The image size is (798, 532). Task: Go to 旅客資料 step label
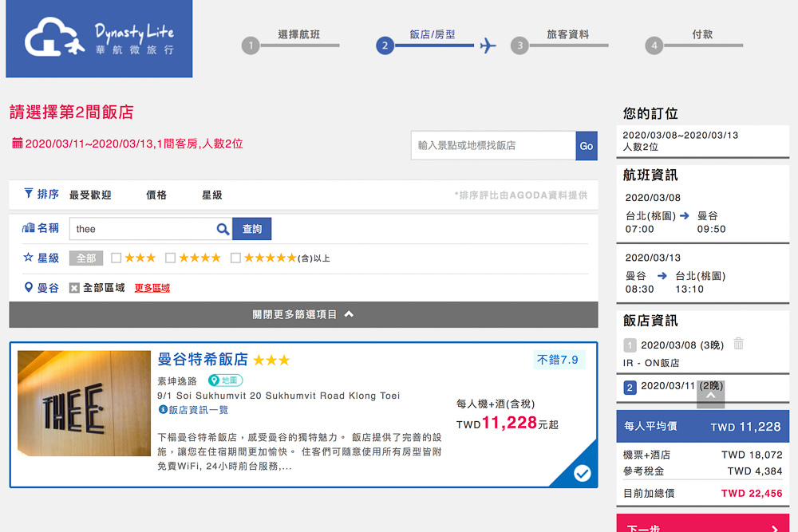[x=568, y=34]
